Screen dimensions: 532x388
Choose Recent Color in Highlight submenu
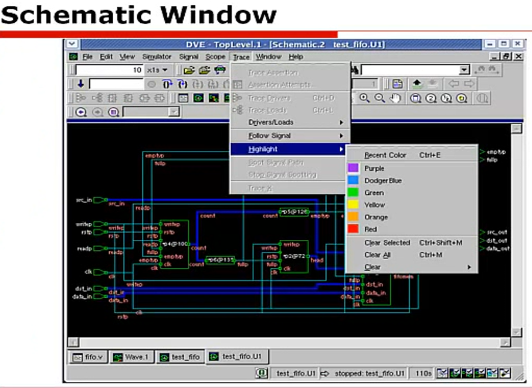[412, 155]
